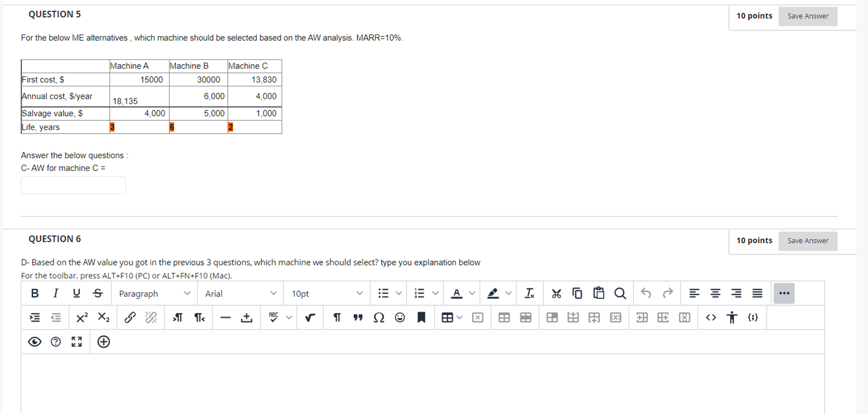
Task: Collapse toolbar with three-dots button
Action: 784,293
